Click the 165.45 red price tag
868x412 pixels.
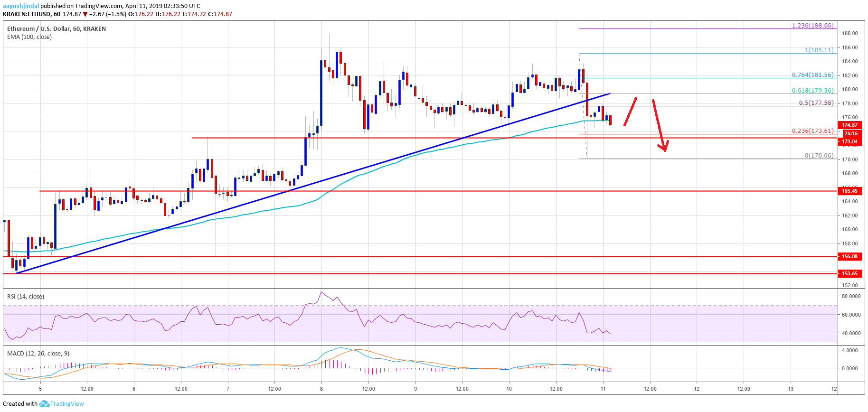pos(849,191)
